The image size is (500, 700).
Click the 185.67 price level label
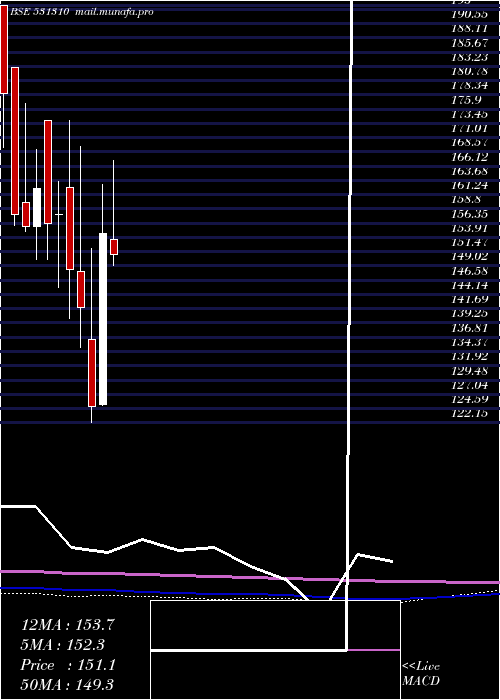pos(469,42)
